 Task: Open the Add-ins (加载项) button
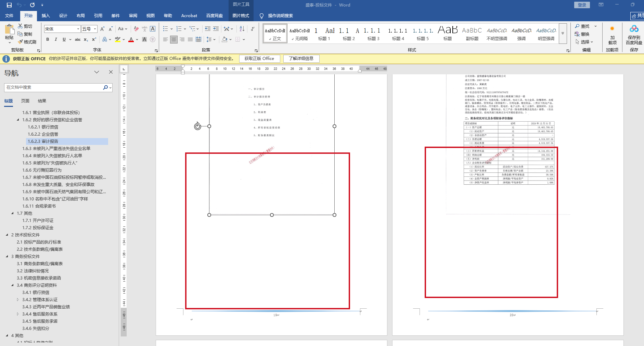[x=612, y=35]
